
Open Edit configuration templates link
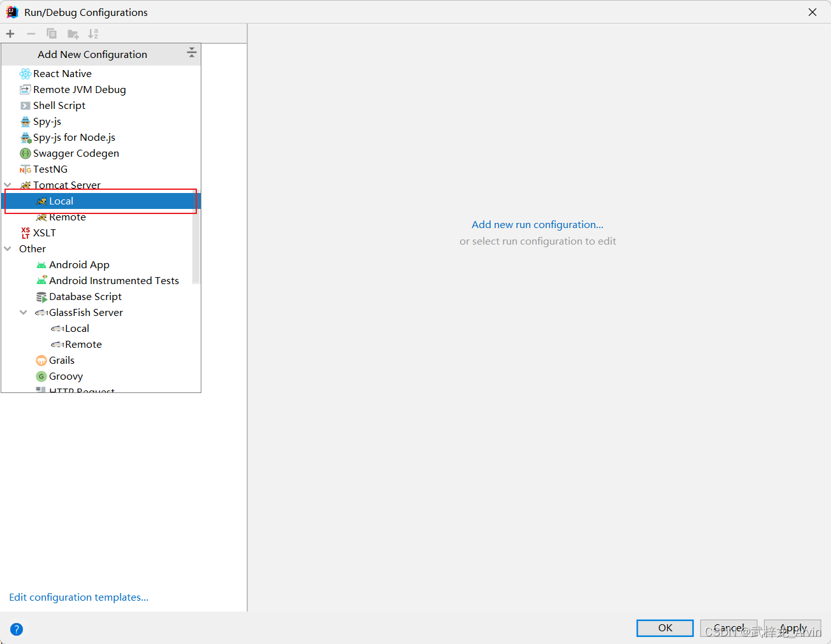(78, 597)
